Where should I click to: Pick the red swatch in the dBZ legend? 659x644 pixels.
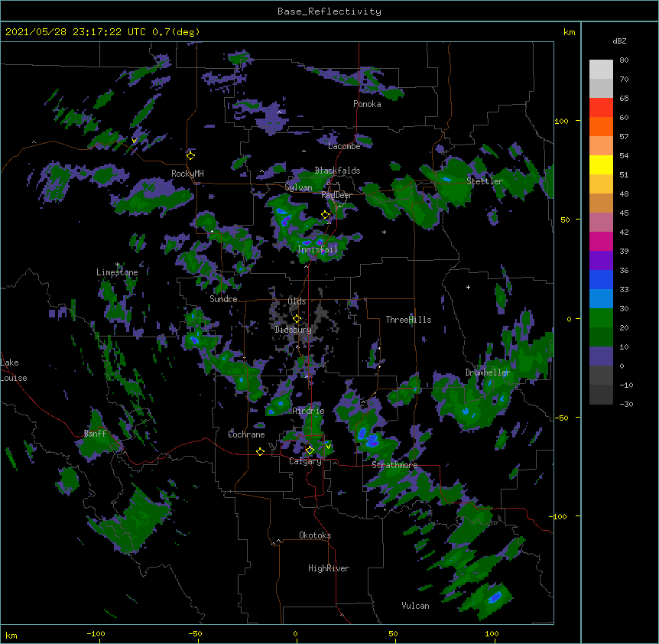(601, 107)
